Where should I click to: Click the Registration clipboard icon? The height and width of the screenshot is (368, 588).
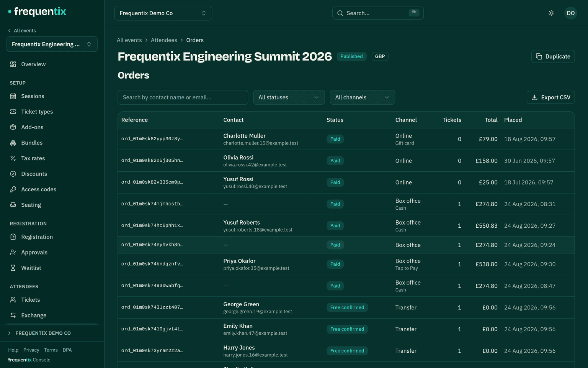13,237
